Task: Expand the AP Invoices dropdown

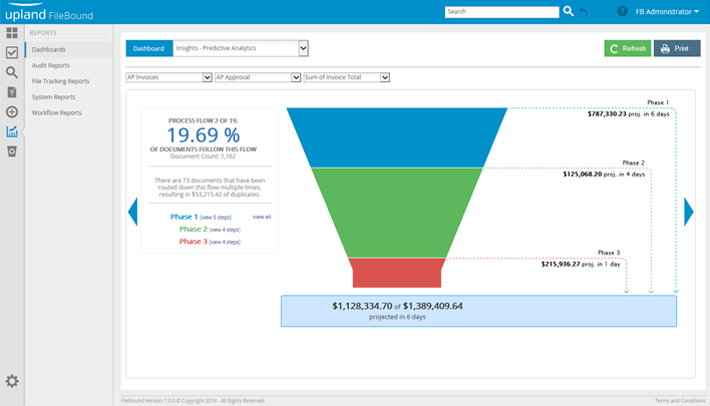Action: click(168, 77)
